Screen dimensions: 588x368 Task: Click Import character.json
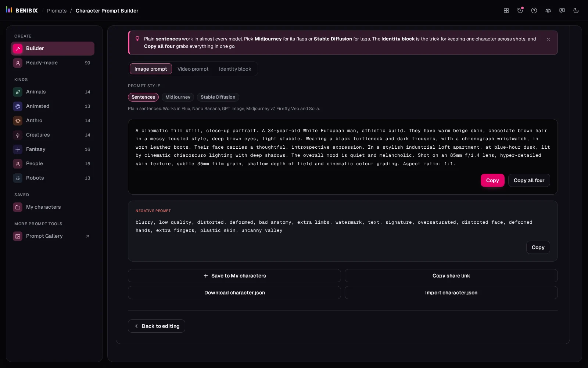tap(451, 293)
